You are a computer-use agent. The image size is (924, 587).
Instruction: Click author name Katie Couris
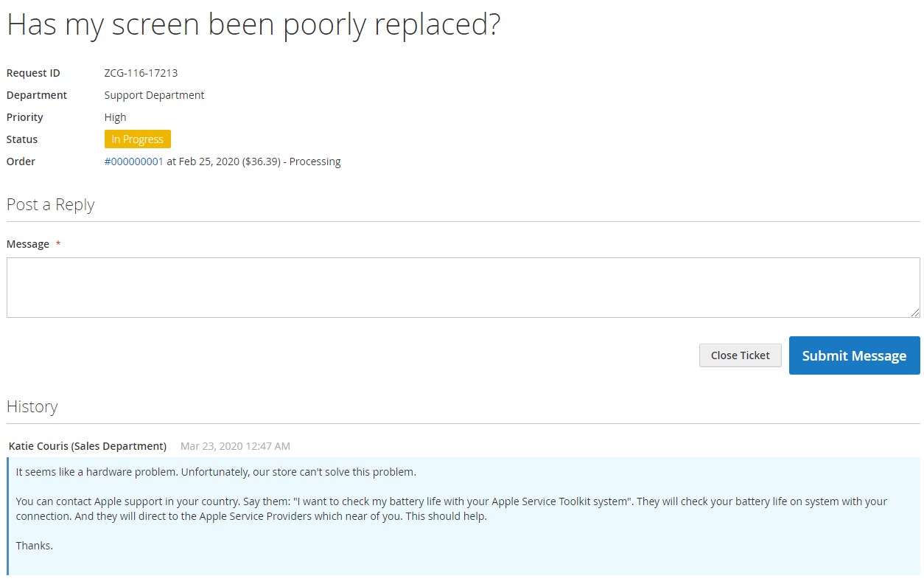point(39,446)
